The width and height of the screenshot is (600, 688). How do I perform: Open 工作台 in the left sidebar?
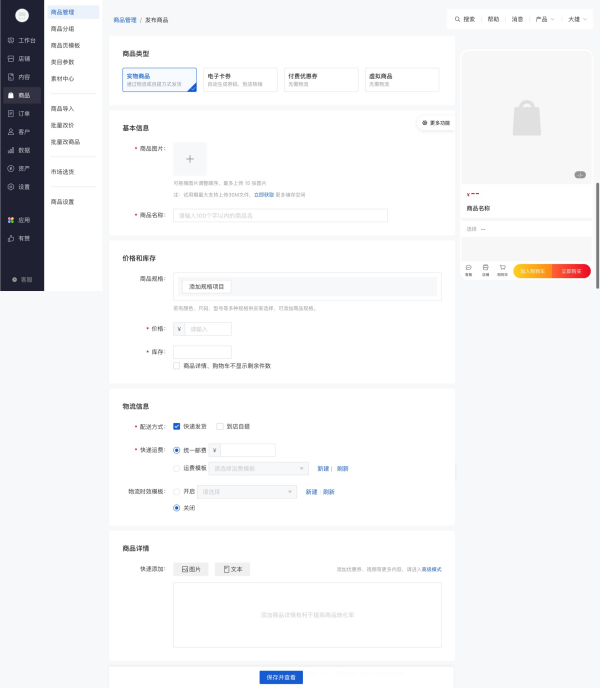[x=21, y=41]
